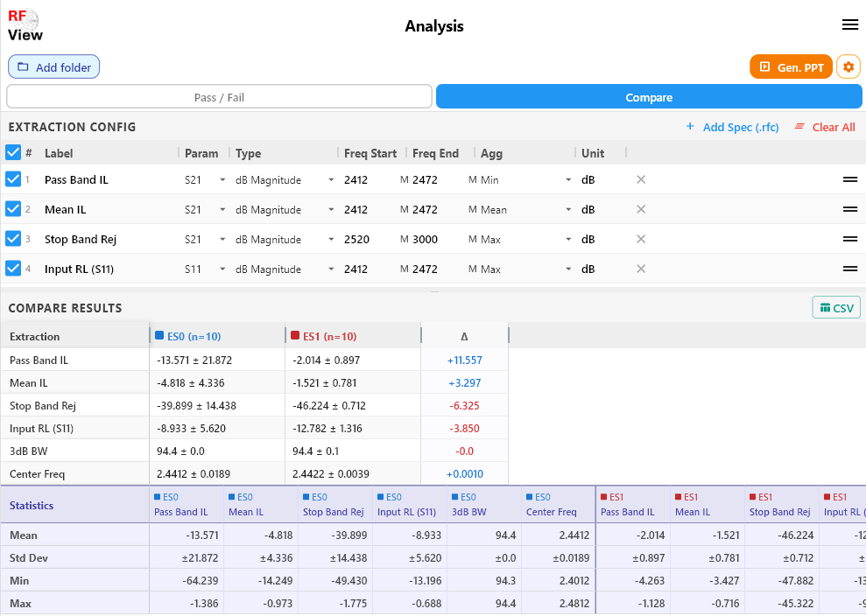Toggle the select-all checkbox in header
The width and height of the screenshot is (866, 616).
coord(13,152)
